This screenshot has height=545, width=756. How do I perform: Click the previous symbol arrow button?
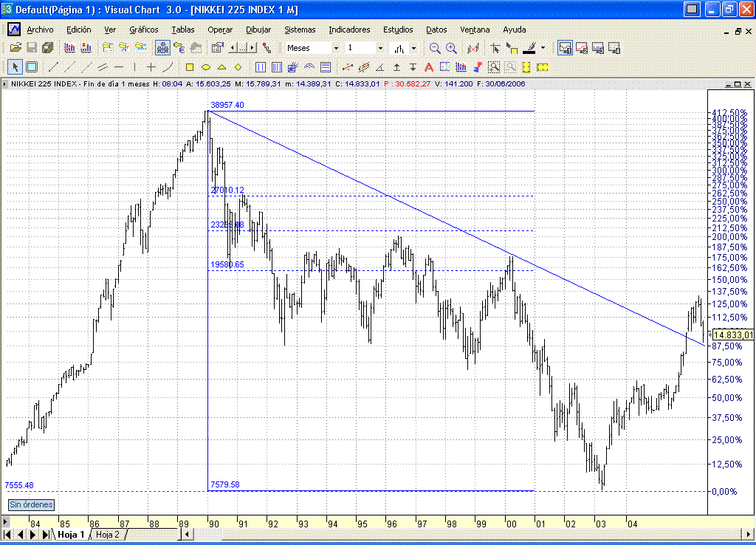[233, 48]
